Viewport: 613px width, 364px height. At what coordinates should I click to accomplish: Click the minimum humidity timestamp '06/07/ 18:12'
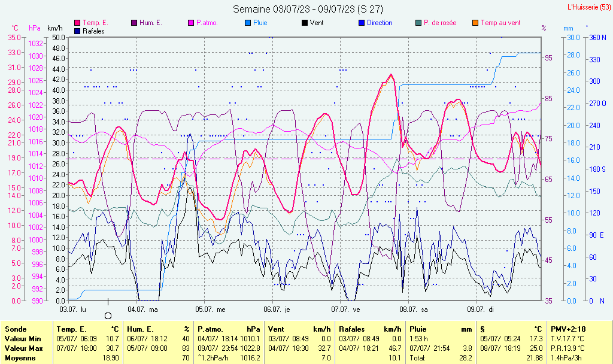tap(147, 339)
